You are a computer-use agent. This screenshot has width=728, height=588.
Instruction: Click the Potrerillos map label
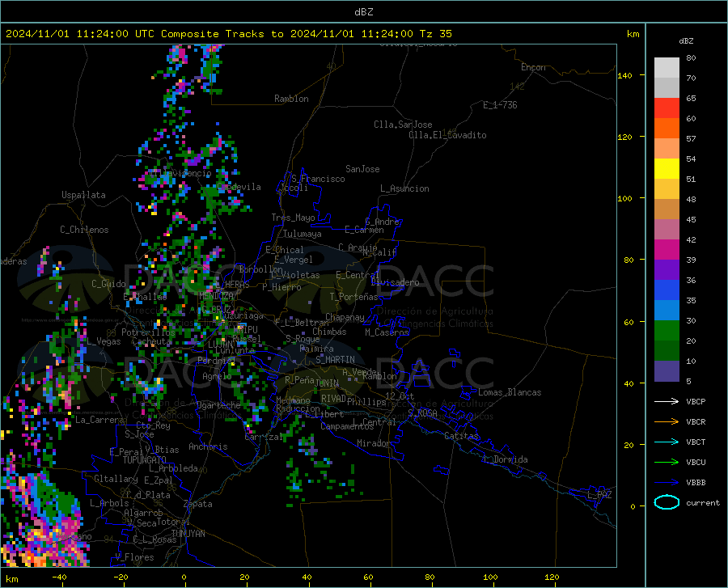[x=148, y=332]
